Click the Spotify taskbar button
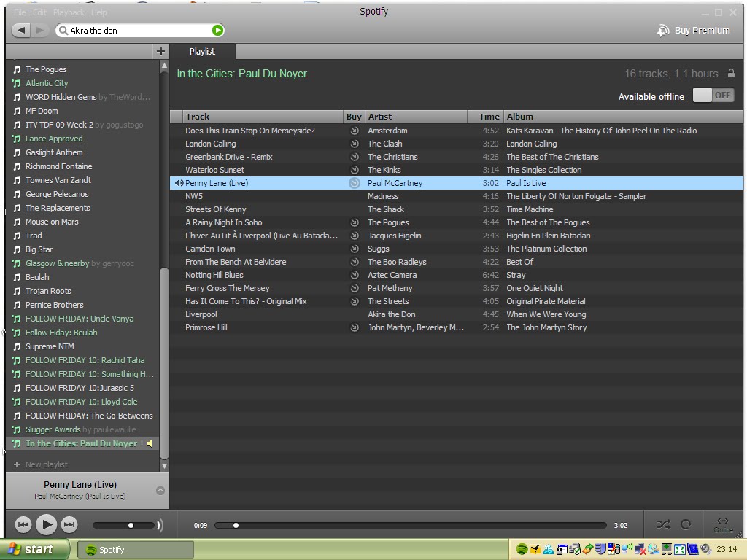The width and height of the screenshot is (747, 560). point(135,550)
